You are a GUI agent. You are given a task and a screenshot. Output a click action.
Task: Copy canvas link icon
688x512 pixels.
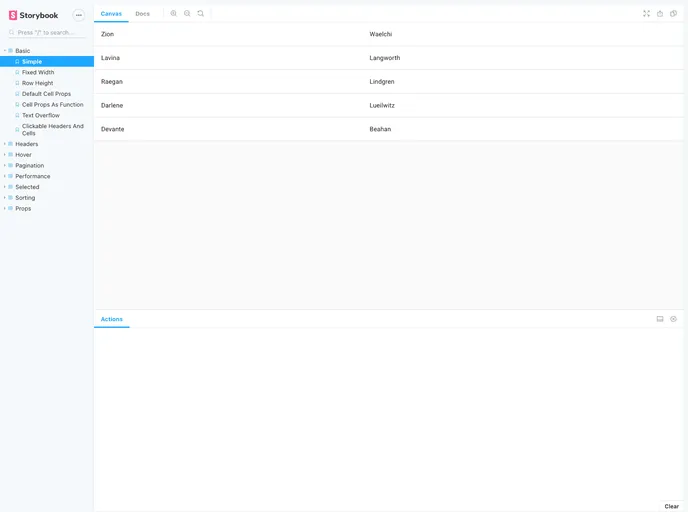coord(674,14)
